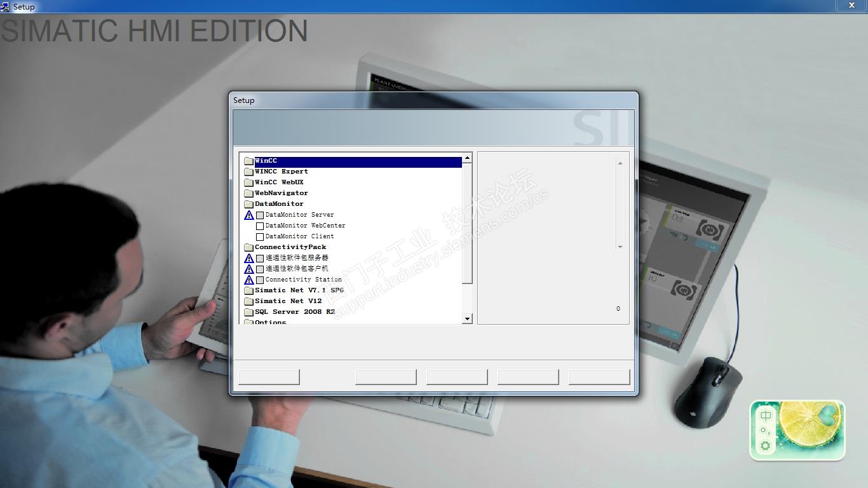Click the DataMonitor Server text label
This screenshot has width=868, height=488.
point(300,215)
